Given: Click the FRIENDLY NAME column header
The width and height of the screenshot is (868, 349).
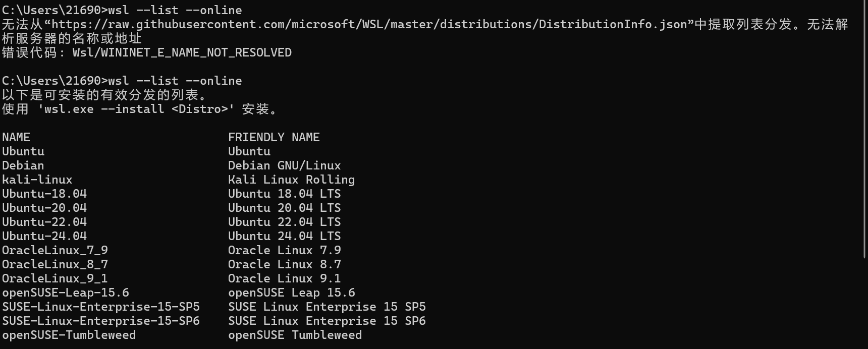Looking at the screenshot, I should (274, 137).
